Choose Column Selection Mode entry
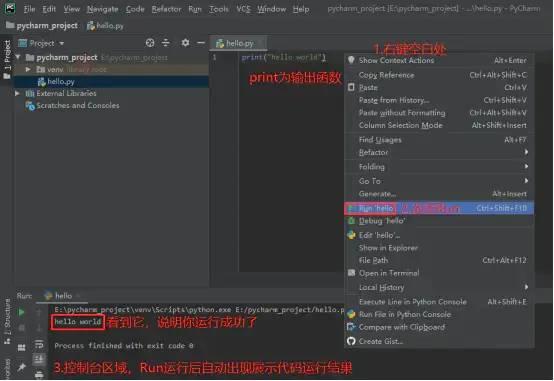554x381 pixels. 439,125
